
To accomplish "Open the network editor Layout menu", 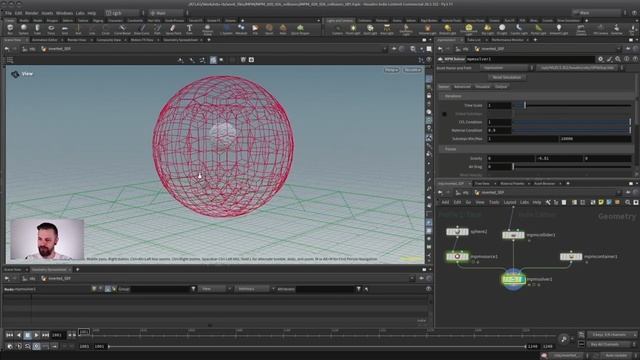I will pyautogui.click(x=510, y=202).
